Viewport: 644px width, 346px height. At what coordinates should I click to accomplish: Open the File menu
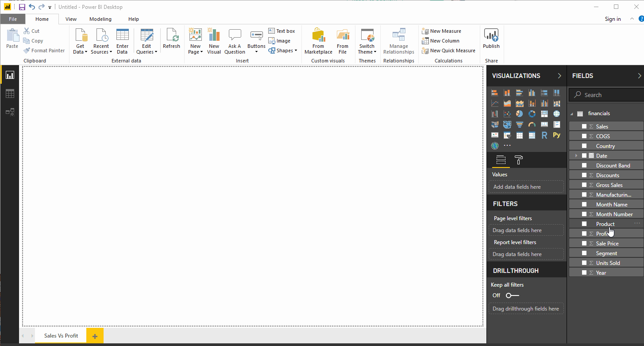(x=13, y=19)
